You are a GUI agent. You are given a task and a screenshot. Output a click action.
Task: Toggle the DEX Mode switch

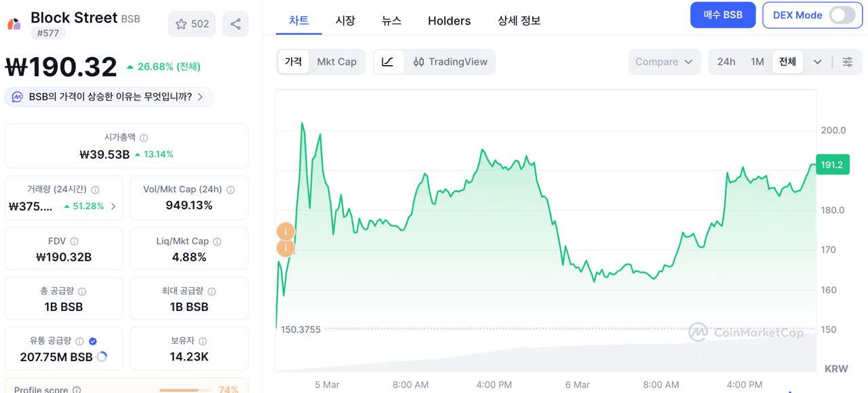coord(842,15)
